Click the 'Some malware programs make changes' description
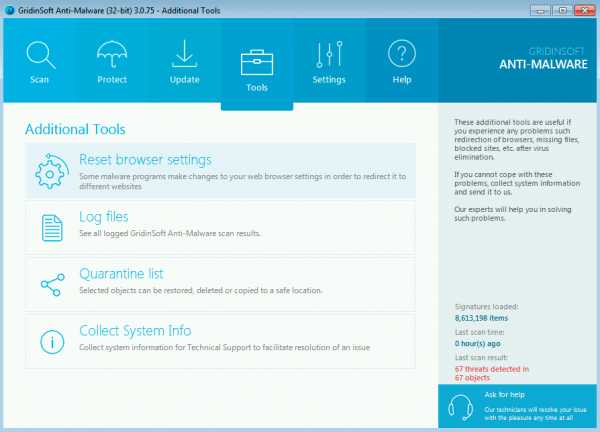 coord(243,181)
